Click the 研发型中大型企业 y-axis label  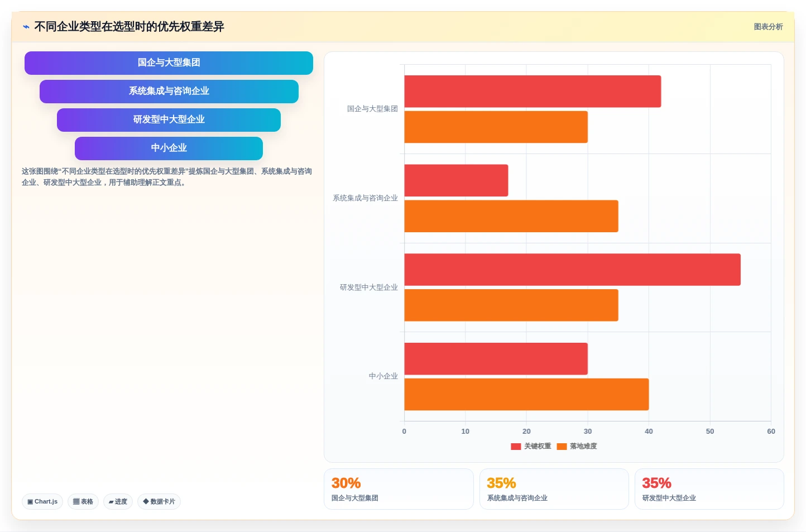369,287
